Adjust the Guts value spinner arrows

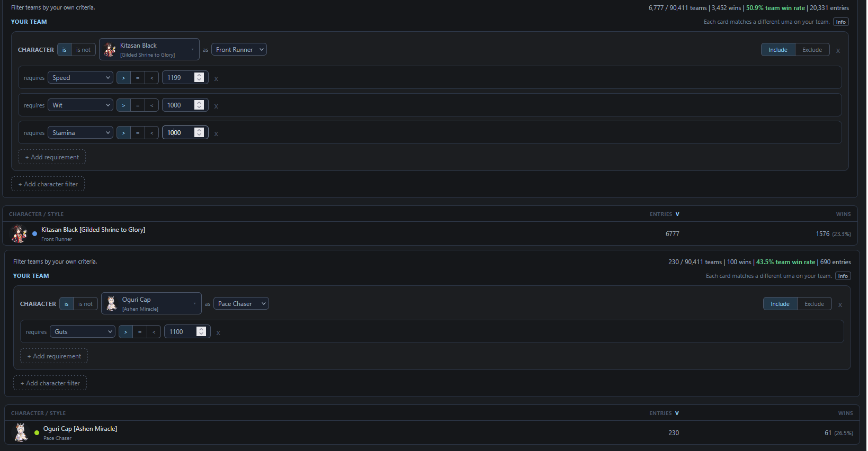click(x=201, y=332)
